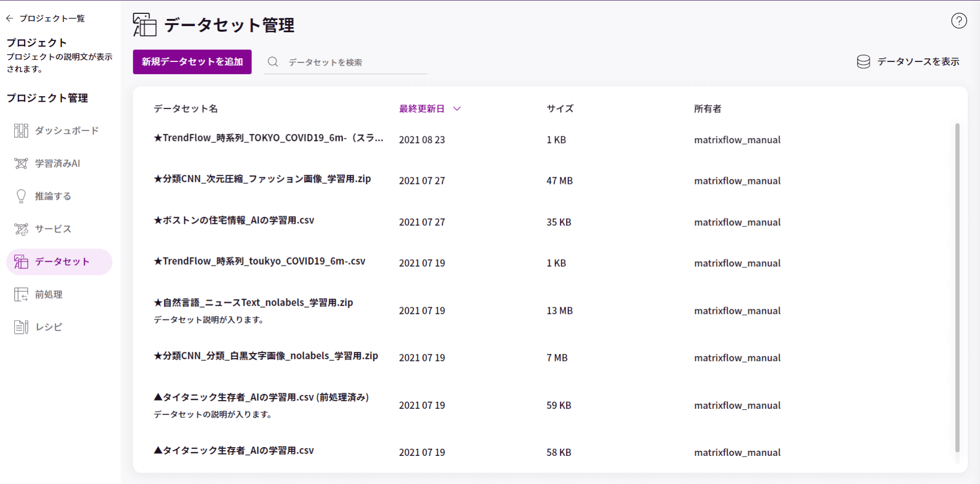Click 所有者 column header
Viewport: 980px width, 484px height.
(x=707, y=109)
